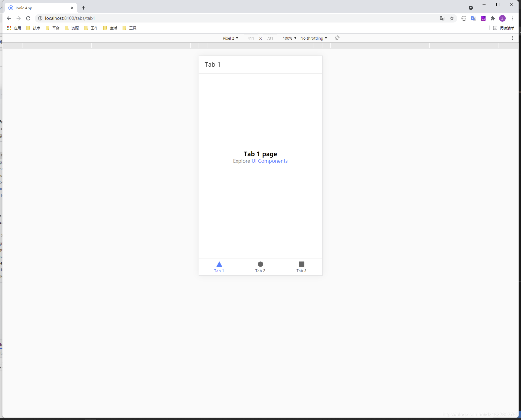Open the 100% zoom dropdown
The height and width of the screenshot is (420, 521).
point(290,38)
